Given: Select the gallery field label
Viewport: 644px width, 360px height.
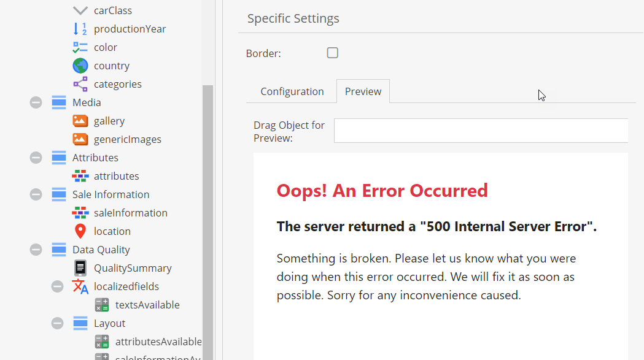Looking at the screenshot, I should [x=109, y=121].
